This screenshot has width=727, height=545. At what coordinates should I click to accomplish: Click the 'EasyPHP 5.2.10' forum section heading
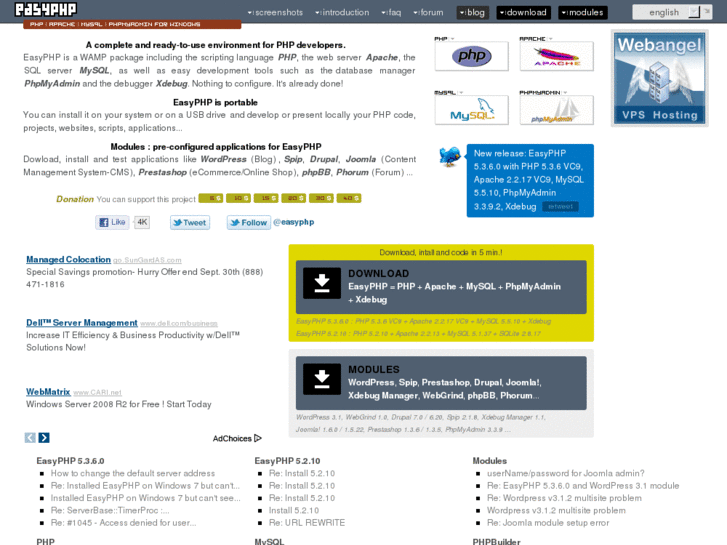tap(287, 461)
